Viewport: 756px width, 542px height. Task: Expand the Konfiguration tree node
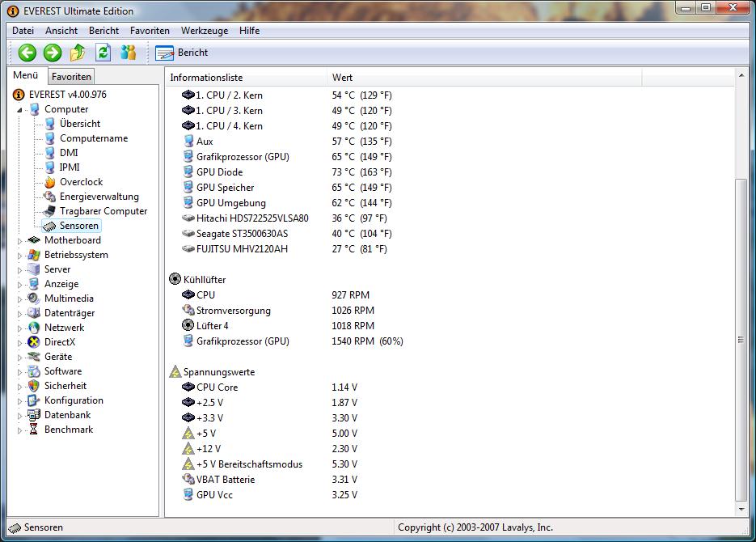pos(19,401)
